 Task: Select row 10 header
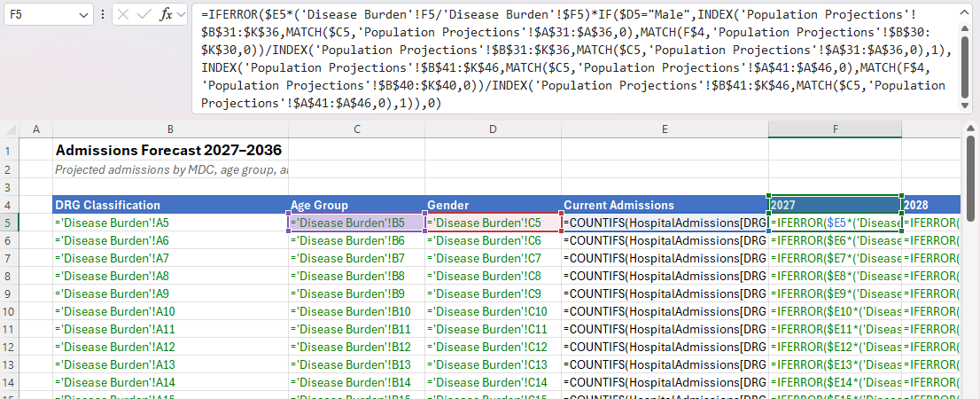click(10, 311)
